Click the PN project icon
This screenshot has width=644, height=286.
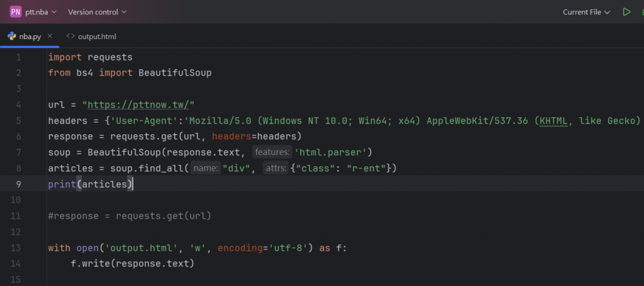16,12
